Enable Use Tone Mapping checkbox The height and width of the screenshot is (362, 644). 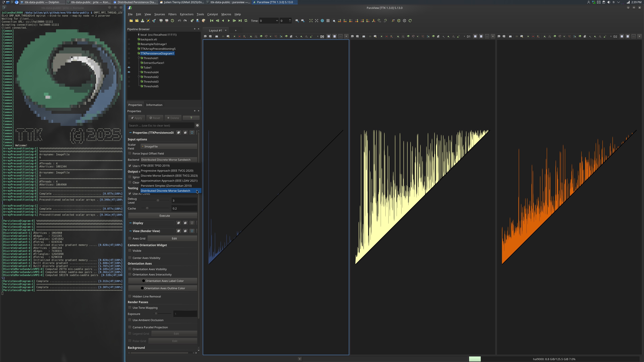point(130,308)
